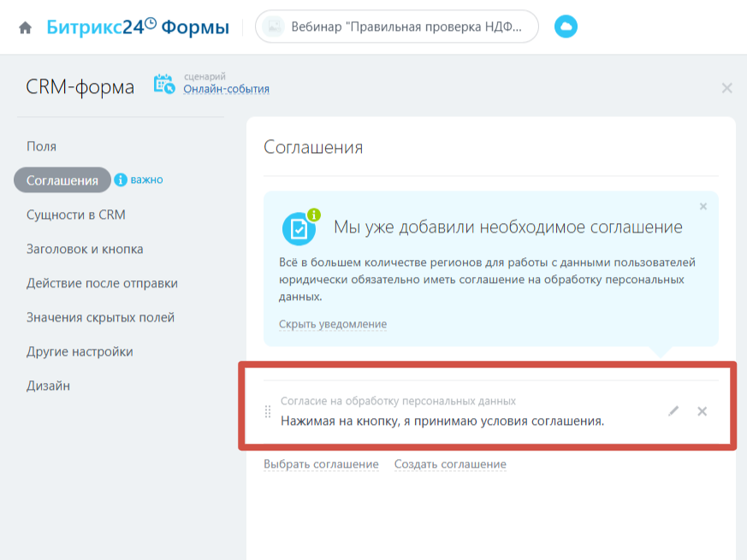Open the Заголовок и кнопка section
Image resolution: width=747 pixels, height=560 pixels.
(x=85, y=249)
